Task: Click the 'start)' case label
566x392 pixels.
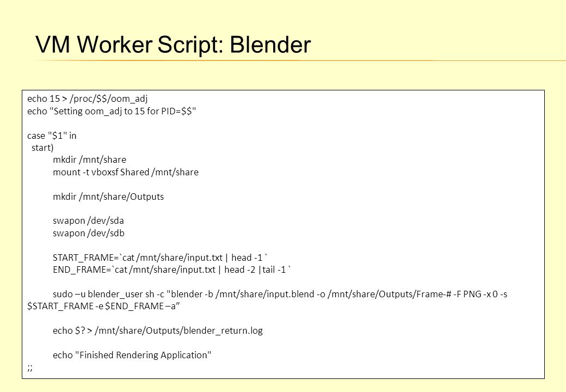Action: pos(42,148)
